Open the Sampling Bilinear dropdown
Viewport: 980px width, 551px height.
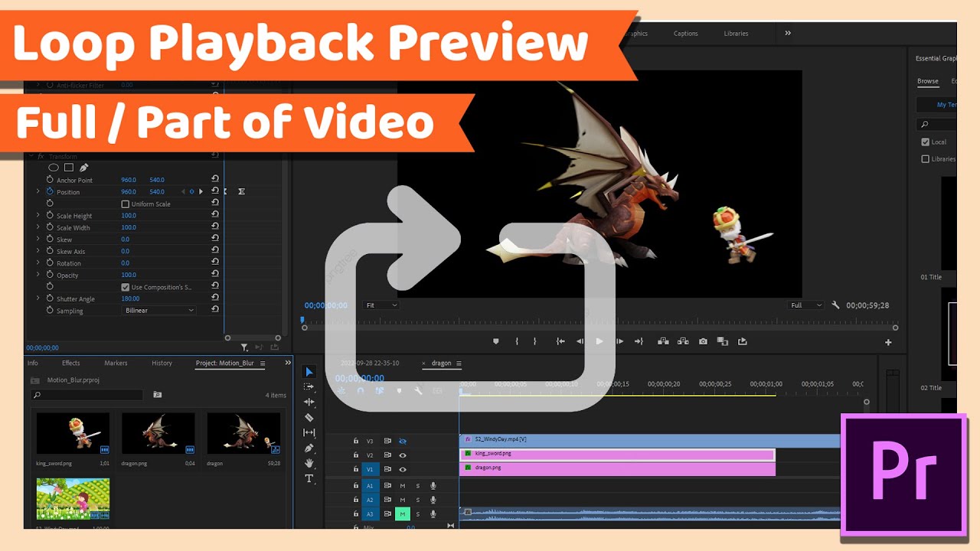point(159,310)
